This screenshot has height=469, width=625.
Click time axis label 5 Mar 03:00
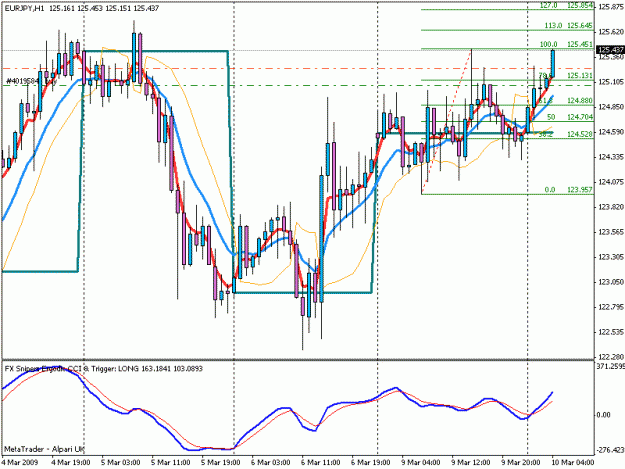[x=121, y=463]
